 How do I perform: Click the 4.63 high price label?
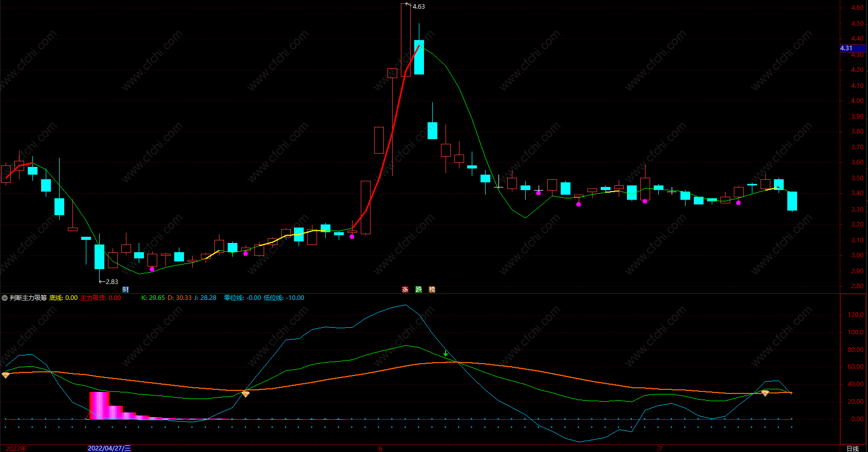pos(418,7)
